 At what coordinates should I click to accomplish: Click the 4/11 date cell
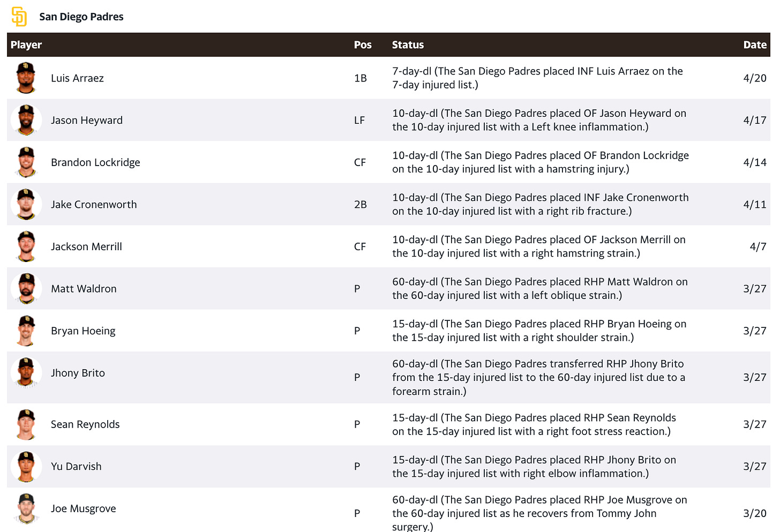(755, 205)
